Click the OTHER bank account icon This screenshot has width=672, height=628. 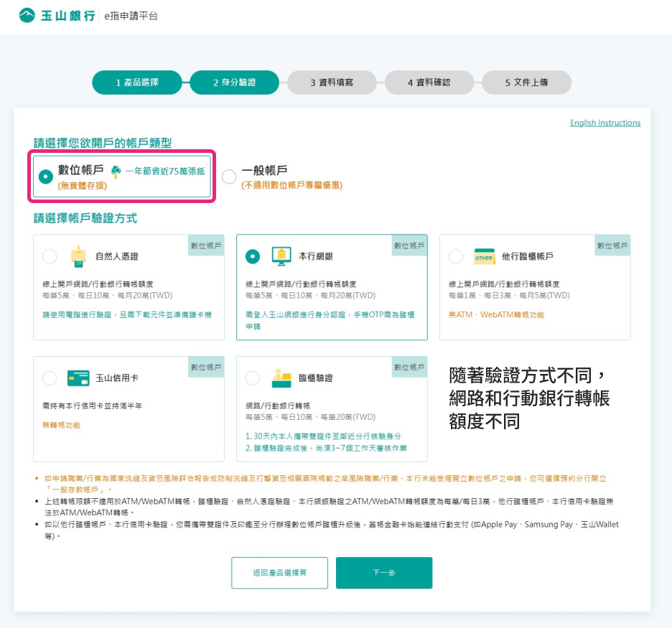[484, 256]
